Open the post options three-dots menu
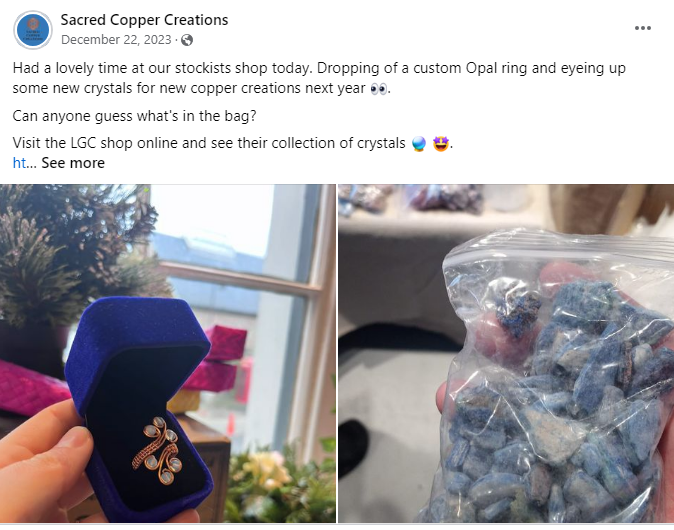 point(643,28)
